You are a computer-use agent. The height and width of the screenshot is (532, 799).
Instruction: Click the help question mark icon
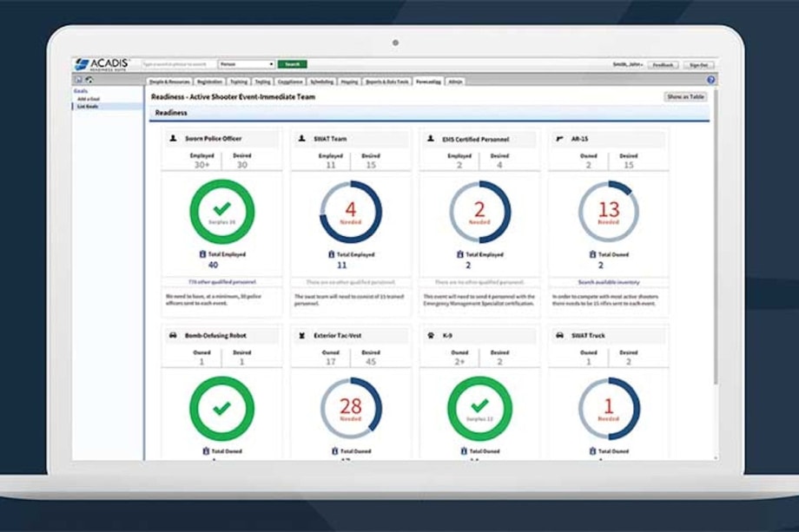[710, 80]
